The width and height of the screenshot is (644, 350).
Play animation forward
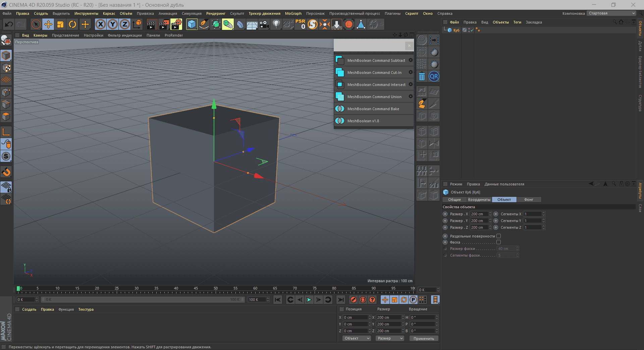pyautogui.click(x=309, y=300)
